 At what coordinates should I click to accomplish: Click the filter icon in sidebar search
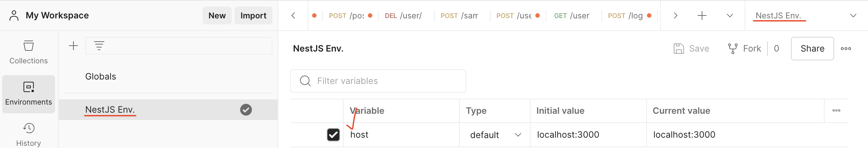point(99,46)
